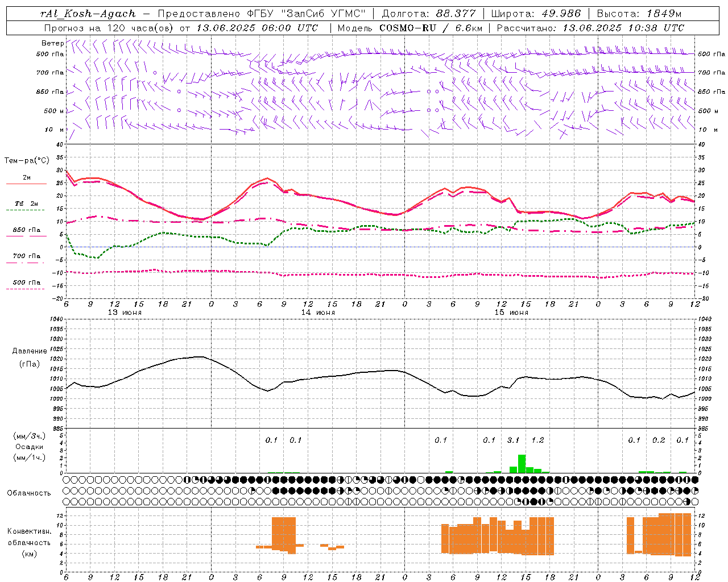This screenshot has height=582, width=728.
Task: Click the Тем-ра(°C) temperature panel label
Action: 27,161
